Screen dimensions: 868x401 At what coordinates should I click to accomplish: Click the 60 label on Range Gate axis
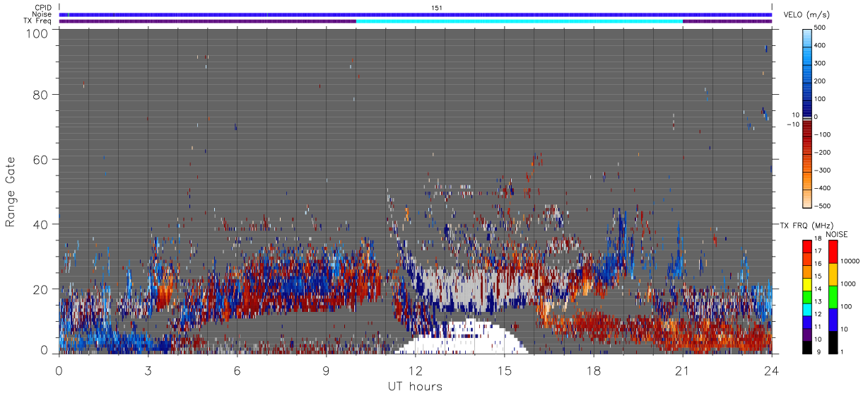coord(41,159)
